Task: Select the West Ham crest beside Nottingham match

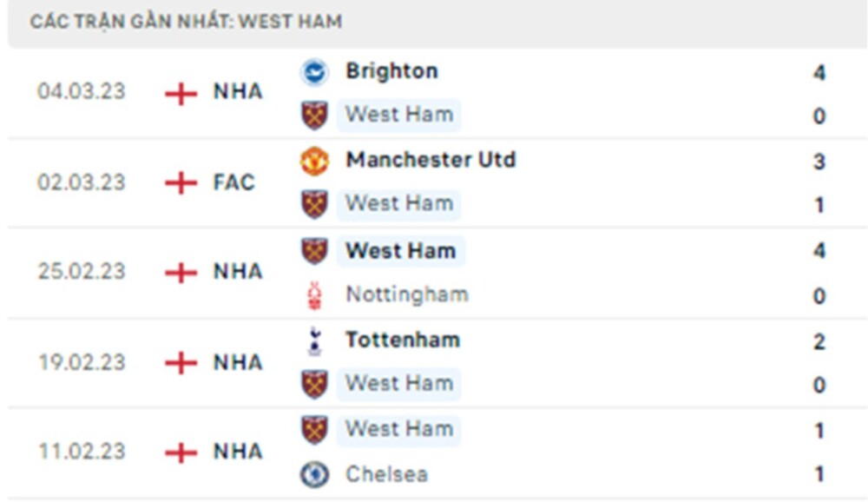Action: pyautogui.click(x=314, y=251)
